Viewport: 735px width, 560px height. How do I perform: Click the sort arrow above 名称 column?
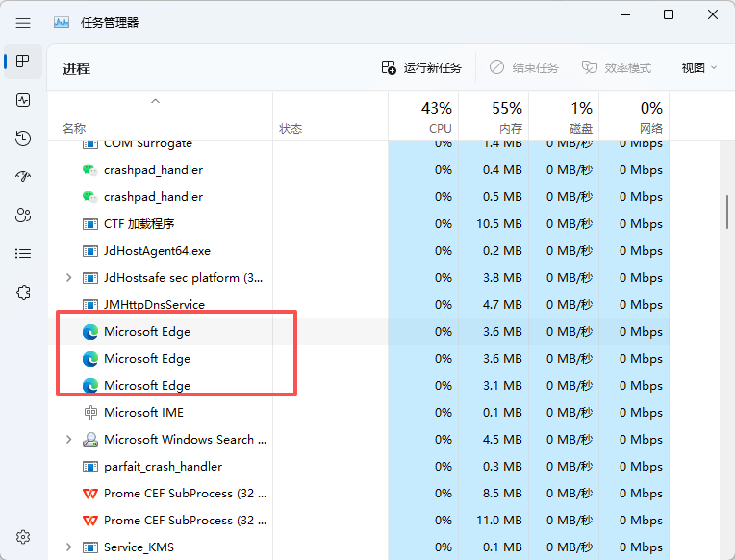[x=155, y=101]
